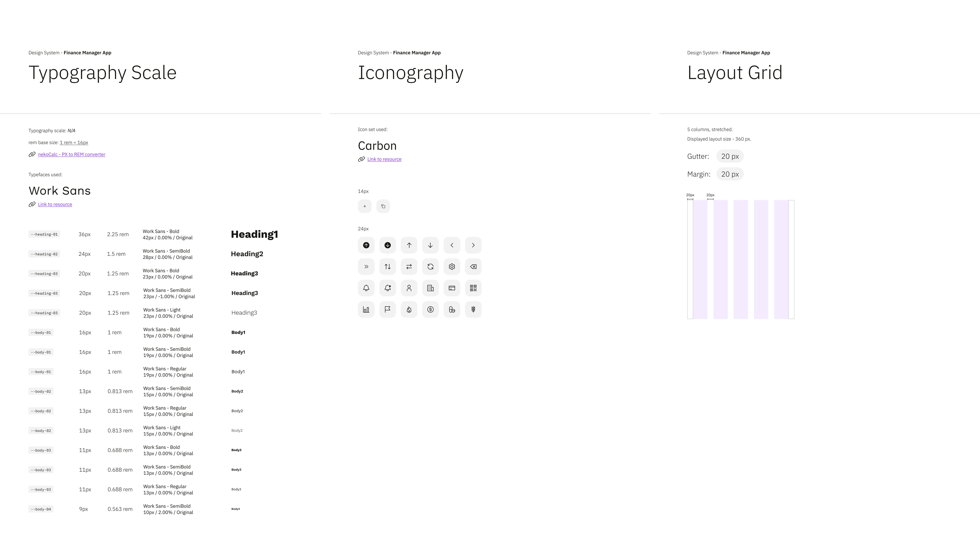Select the vertical up-down arrows sort icon
The width and height of the screenshot is (980, 551).
(388, 266)
